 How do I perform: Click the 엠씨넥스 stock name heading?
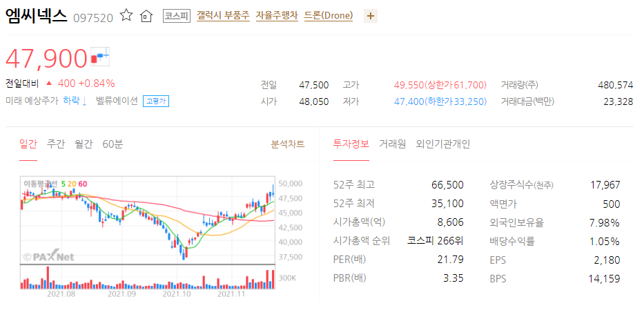37,16
